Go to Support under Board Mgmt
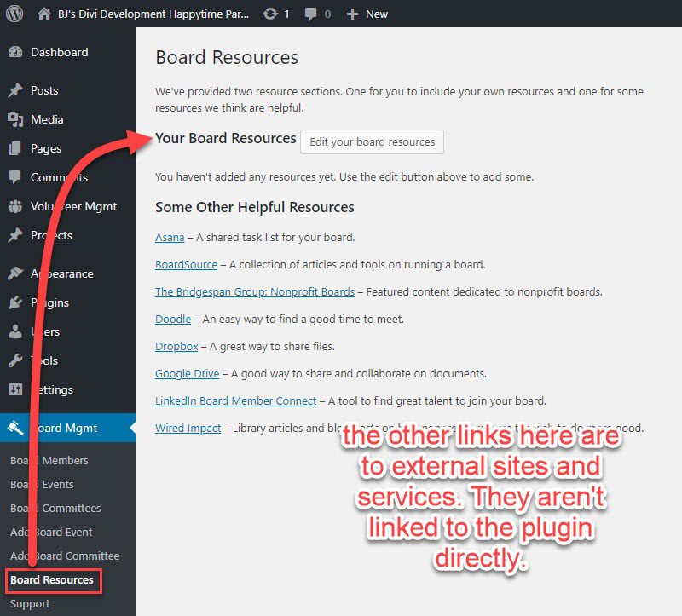Image resolution: width=682 pixels, height=616 pixels. point(30,603)
